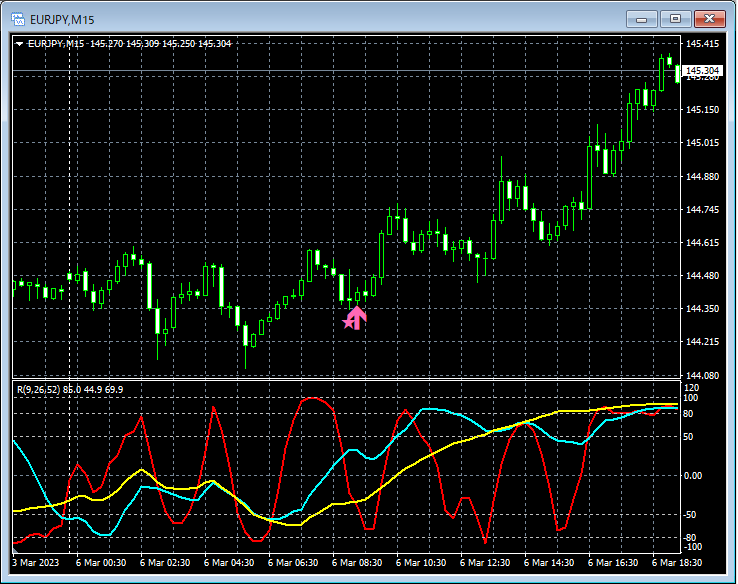Click the 6 Mar 00:30 time label

click(101, 563)
